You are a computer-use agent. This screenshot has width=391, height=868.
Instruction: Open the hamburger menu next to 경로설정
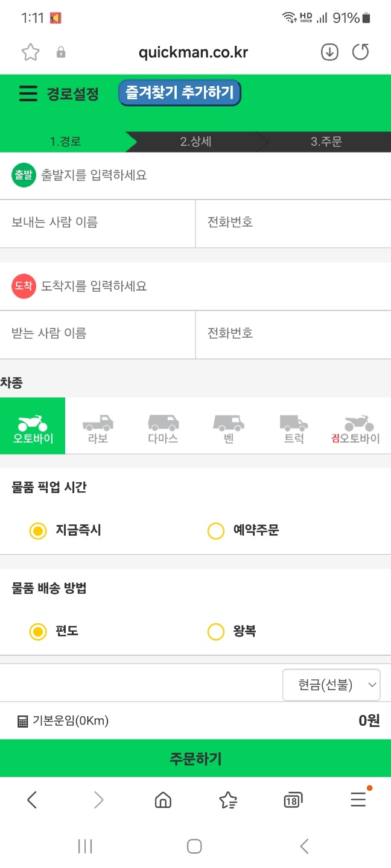[28, 93]
